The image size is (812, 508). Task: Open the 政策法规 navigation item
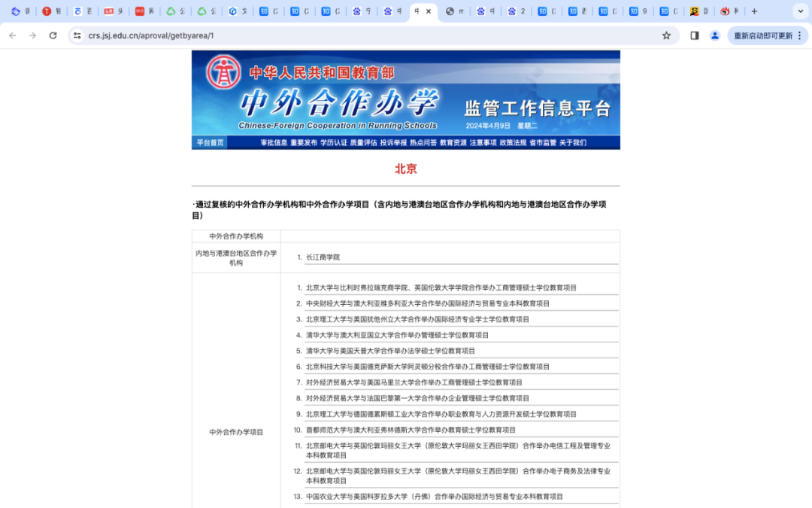pos(514,142)
